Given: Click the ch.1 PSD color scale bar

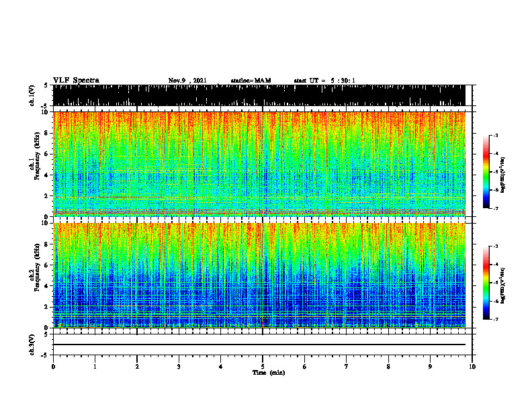Looking at the screenshot, I should (486, 172).
